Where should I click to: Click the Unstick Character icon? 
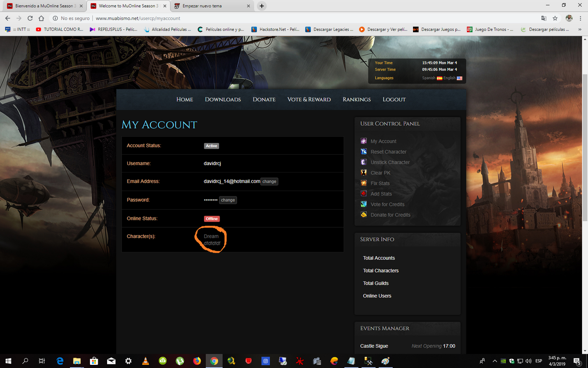point(364,162)
